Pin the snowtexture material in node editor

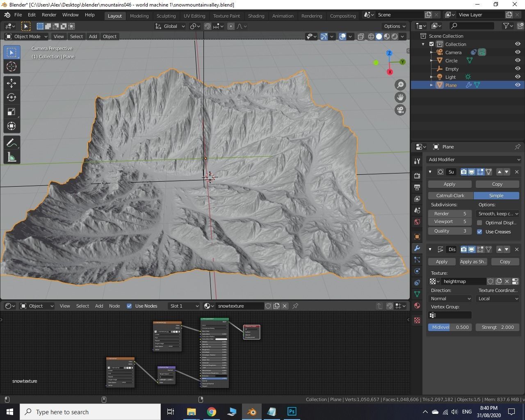tap(295, 306)
